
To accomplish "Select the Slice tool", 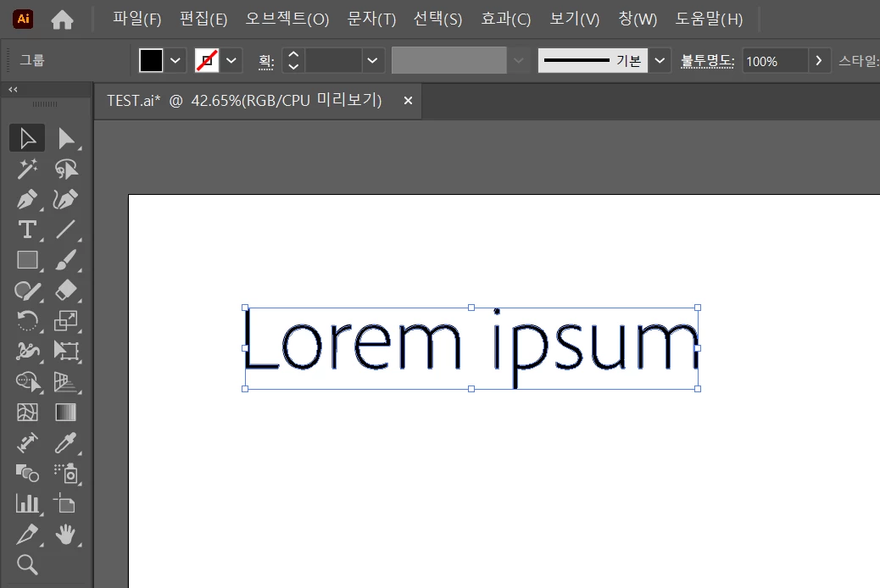I will point(27,534).
